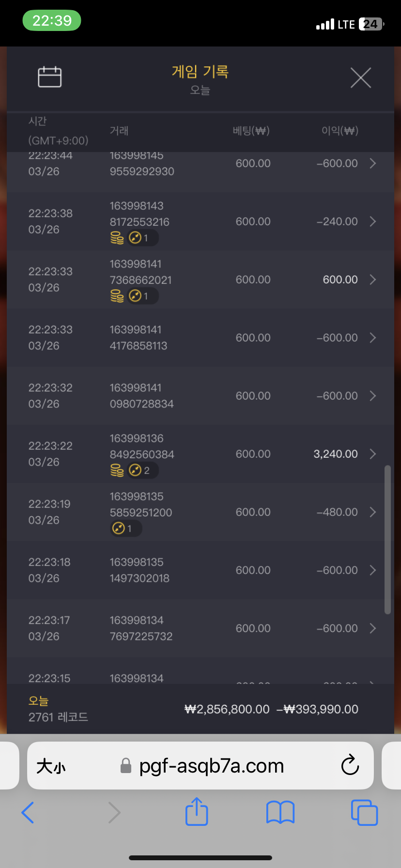Click the records list scrollbar
This screenshot has height=868, width=401.
tap(387, 540)
